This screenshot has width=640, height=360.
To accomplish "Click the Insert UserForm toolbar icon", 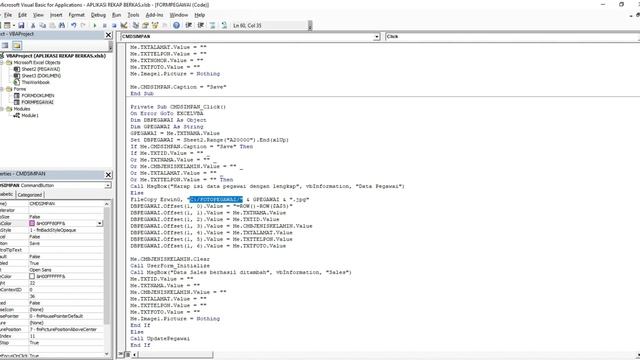I will pos(7,25).
